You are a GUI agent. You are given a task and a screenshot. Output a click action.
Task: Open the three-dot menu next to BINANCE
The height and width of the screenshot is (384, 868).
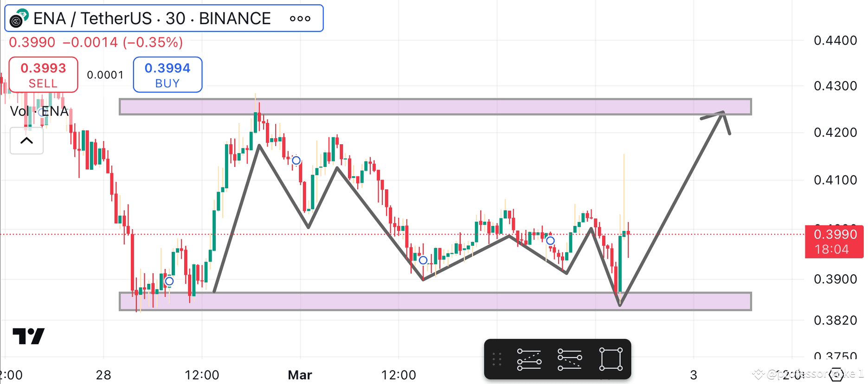click(300, 19)
